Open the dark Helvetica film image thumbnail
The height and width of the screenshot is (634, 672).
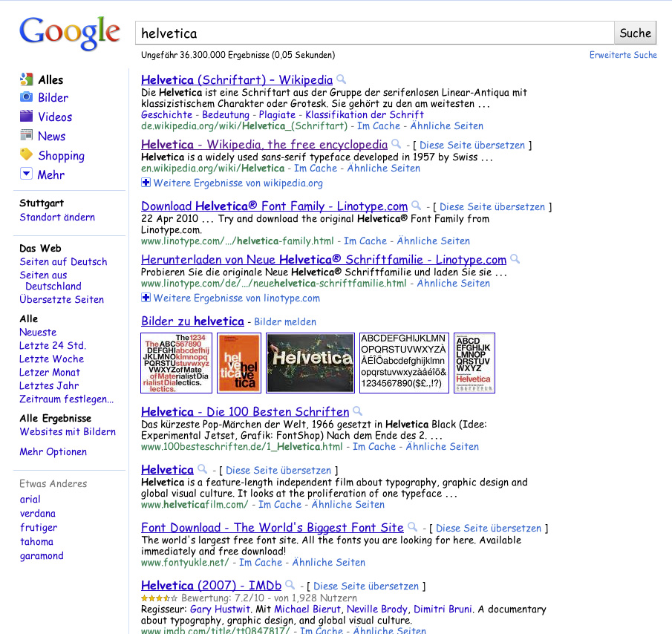pyautogui.click(x=310, y=363)
